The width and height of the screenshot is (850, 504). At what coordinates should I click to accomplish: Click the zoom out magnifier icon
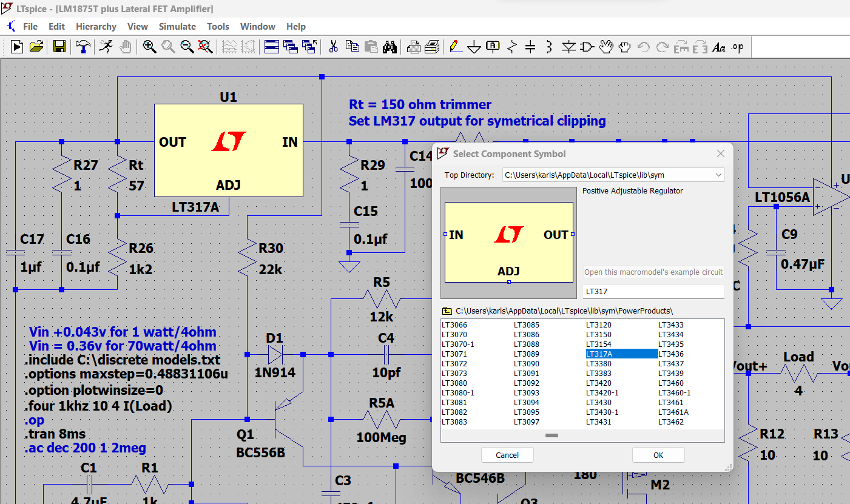click(187, 46)
